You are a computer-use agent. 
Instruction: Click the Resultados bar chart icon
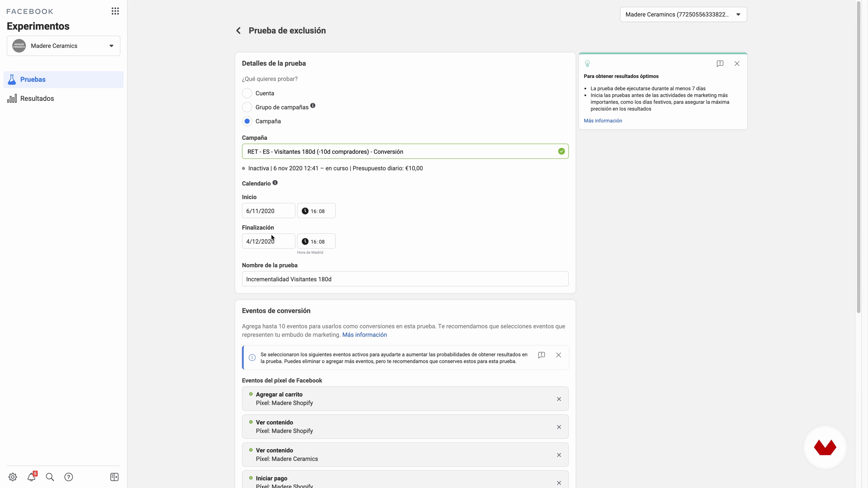[12, 98]
